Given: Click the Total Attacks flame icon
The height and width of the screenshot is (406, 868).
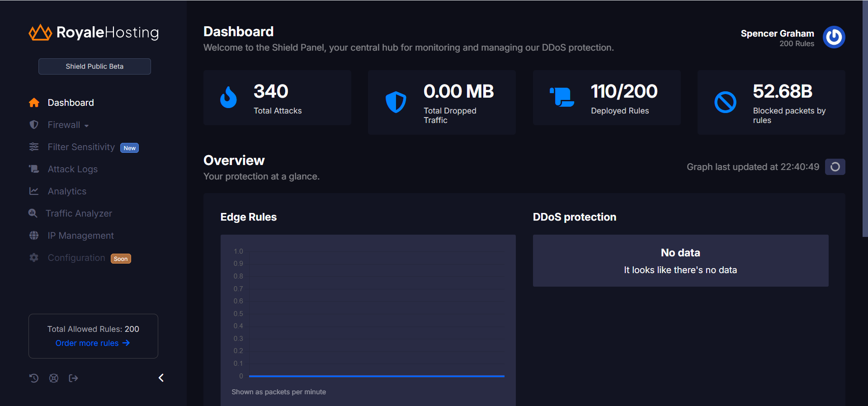Looking at the screenshot, I should click(228, 97).
